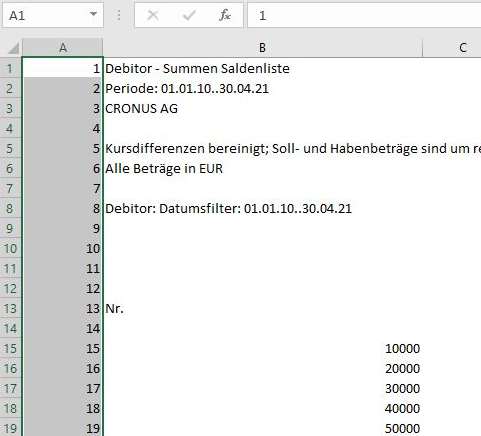Select cell containing Alle Beträge in EUR

click(263, 168)
